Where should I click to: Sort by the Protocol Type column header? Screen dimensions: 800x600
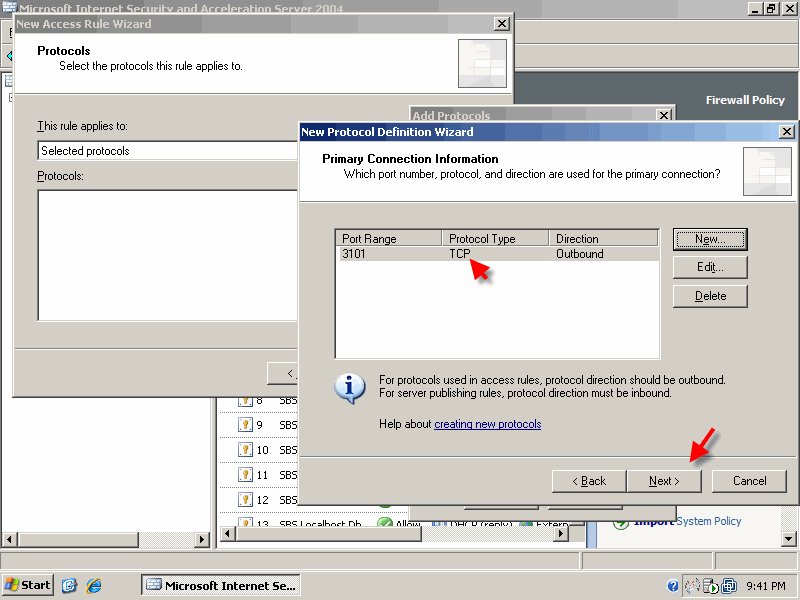tap(495, 239)
